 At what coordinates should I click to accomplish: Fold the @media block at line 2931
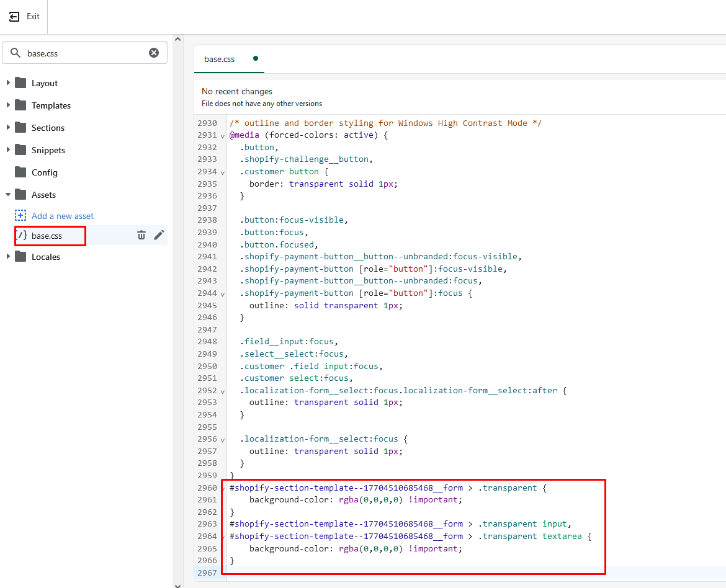pos(223,136)
